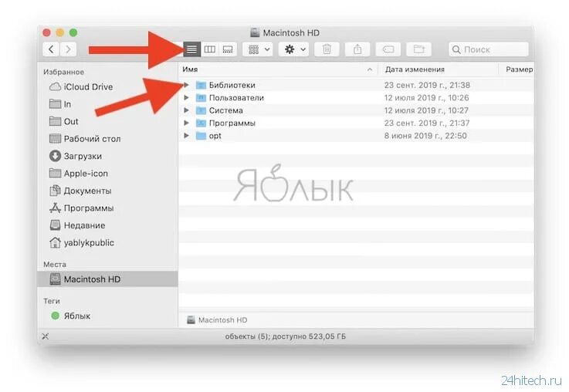
Task: Click the trash delete toolbar icon
Action: [327, 49]
